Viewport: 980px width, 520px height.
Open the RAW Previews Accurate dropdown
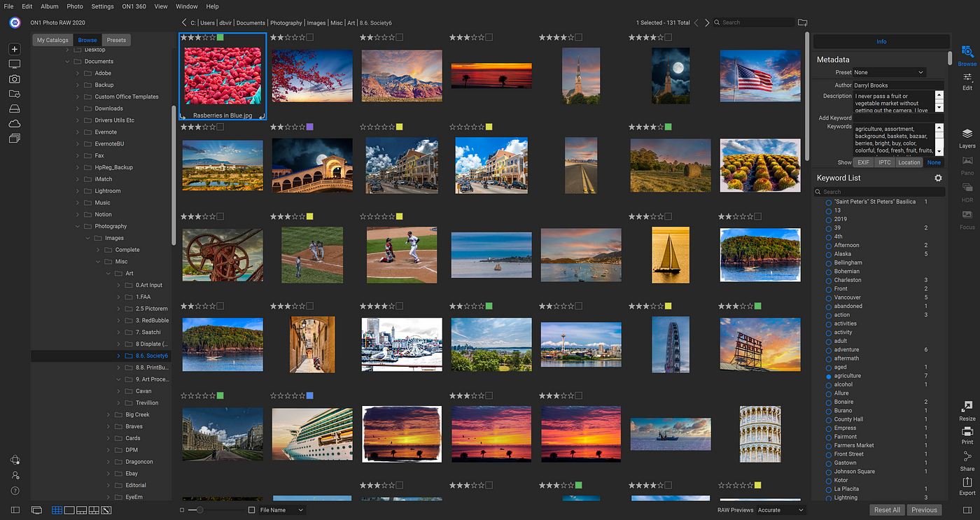tap(780, 510)
